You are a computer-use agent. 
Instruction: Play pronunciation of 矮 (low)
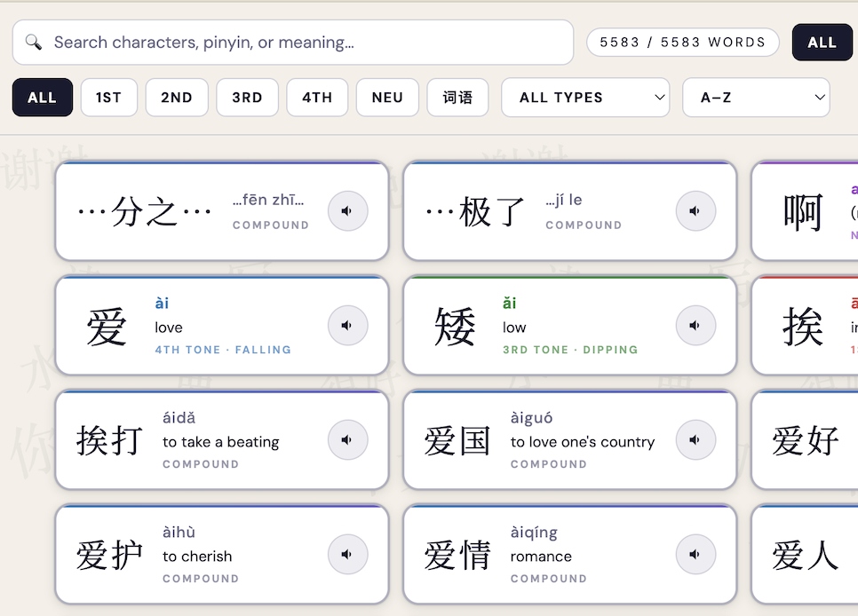coord(695,326)
